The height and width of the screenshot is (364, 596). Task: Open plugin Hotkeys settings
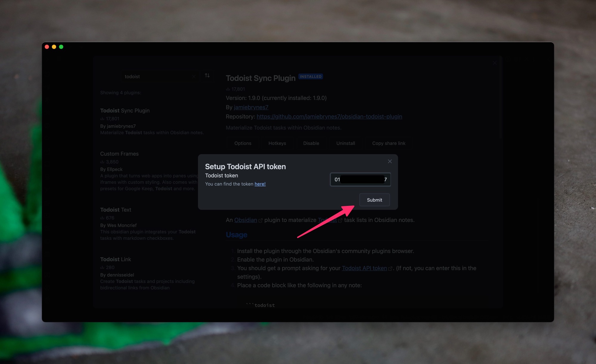point(277,143)
